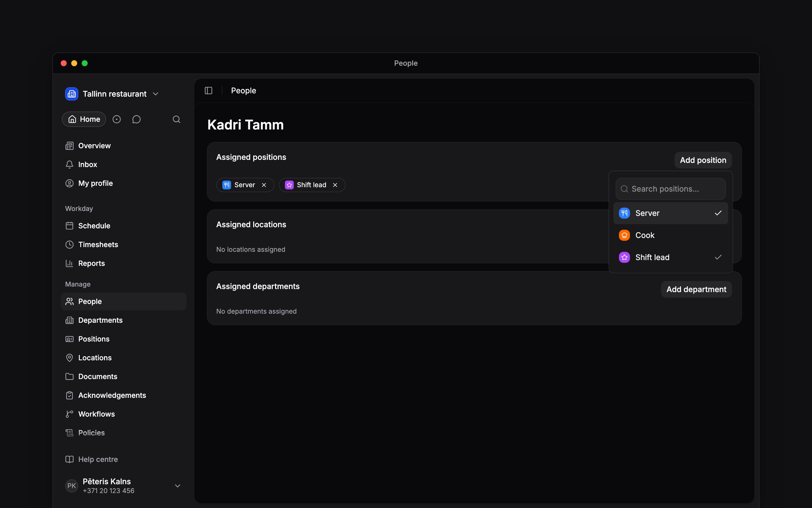This screenshot has height=508, width=812.
Task: Open Acknowledgements in the sidebar
Action: (x=123, y=395)
